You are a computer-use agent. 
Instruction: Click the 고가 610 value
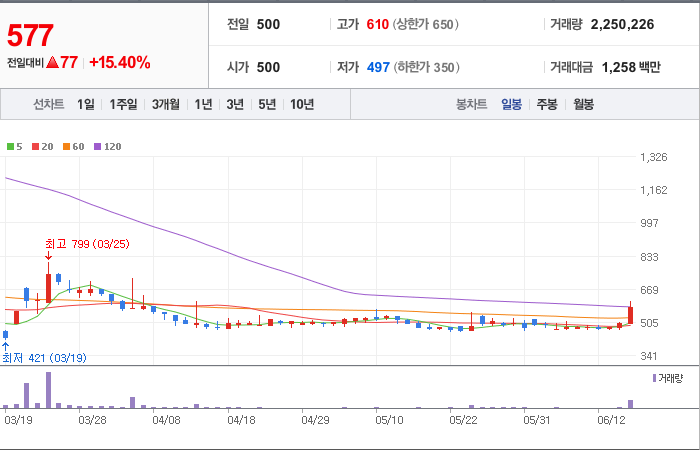click(378, 24)
